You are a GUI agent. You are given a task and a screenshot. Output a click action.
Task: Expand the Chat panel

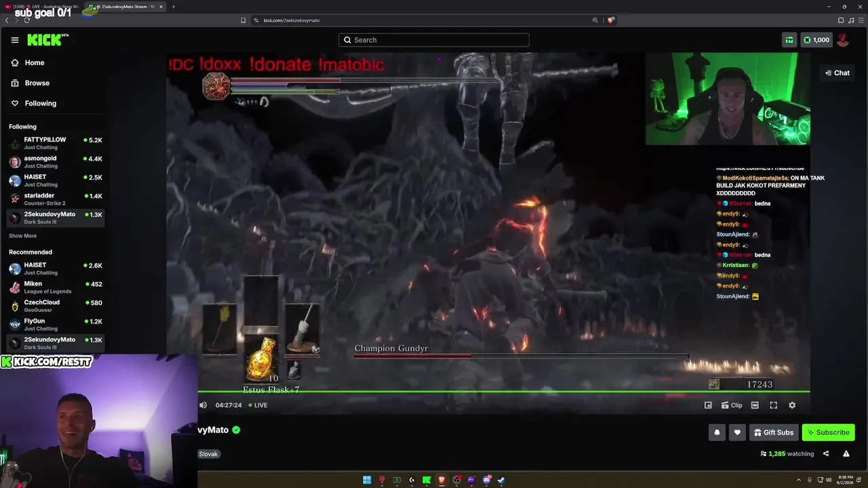click(x=837, y=73)
